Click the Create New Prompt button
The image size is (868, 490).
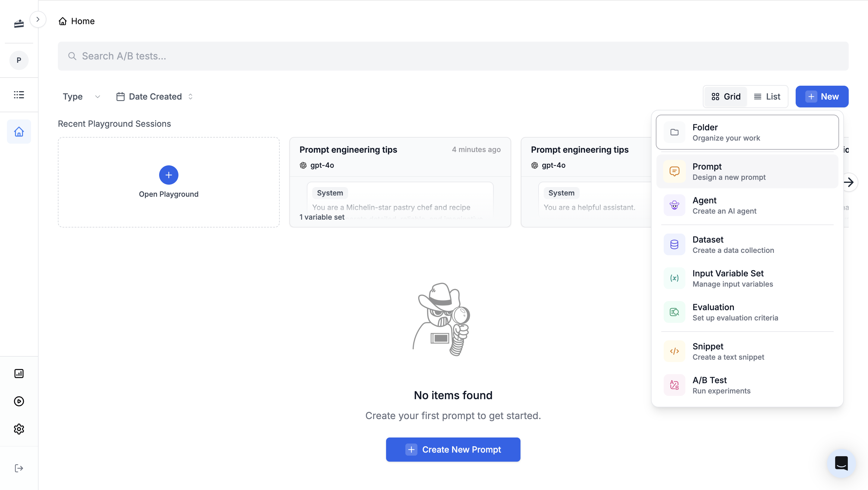click(453, 449)
